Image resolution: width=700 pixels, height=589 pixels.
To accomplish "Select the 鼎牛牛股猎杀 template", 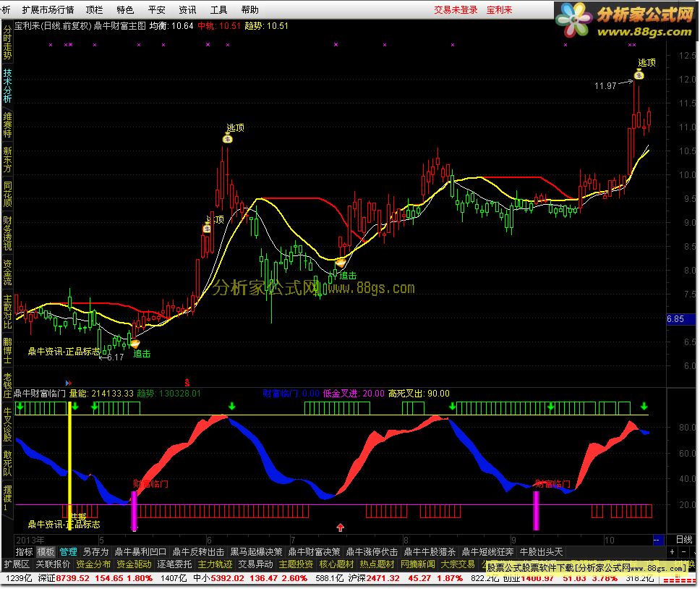I will pyautogui.click(x=430, y=552).
